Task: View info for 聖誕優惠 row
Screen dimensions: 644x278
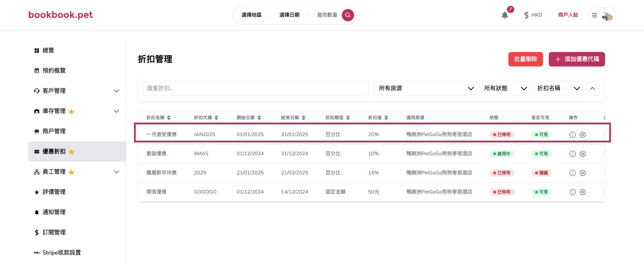Action: coord(572,154)
